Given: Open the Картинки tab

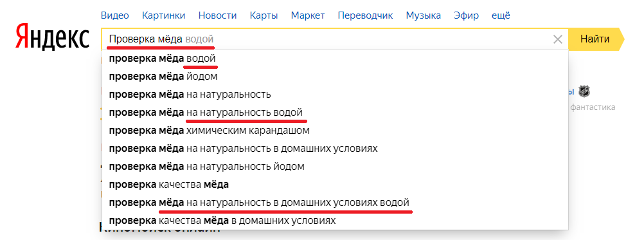Looking at the screenshot, I should (x=163, y=15).
